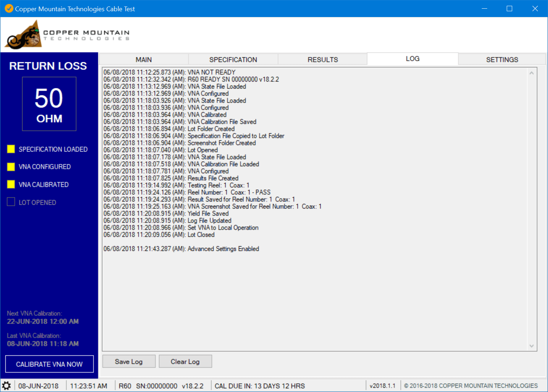The width and height of the screenshot is (548, 392).
Task: Open the SETTINGS tab
Action: 502,59
